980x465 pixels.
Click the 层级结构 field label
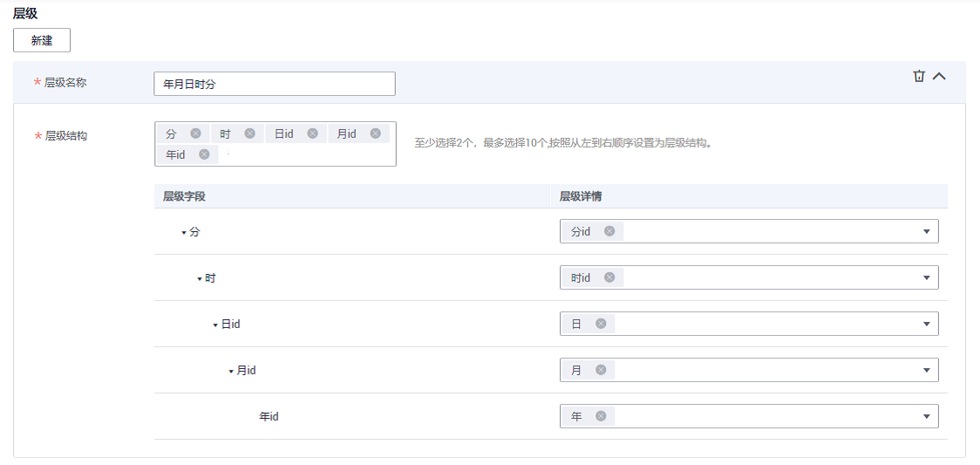[65, 135]
